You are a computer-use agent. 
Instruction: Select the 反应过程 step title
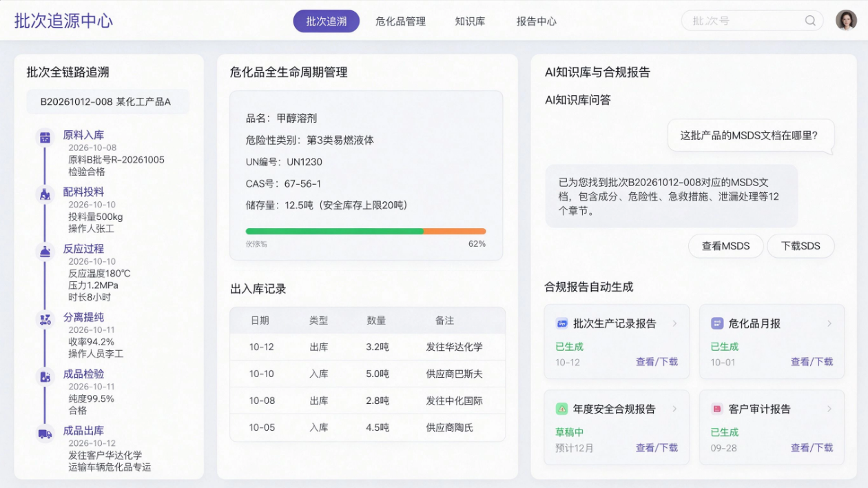(x=83, y=249)
